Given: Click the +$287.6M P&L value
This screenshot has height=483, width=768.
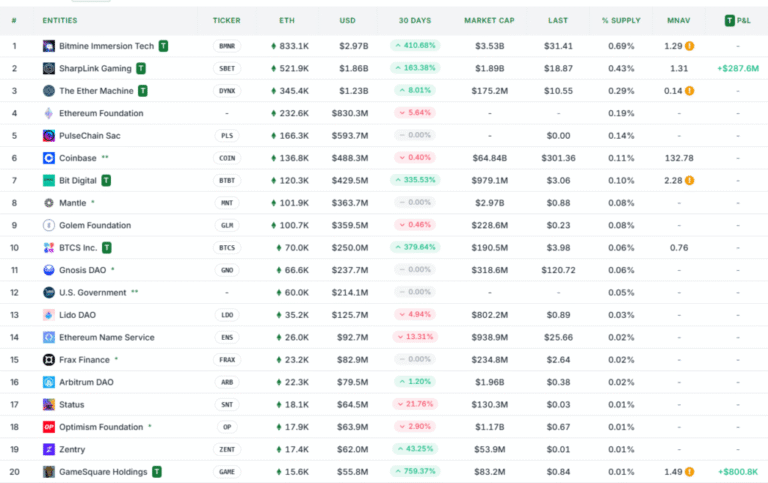Looking at the screenshot, I should coord(738,69).
